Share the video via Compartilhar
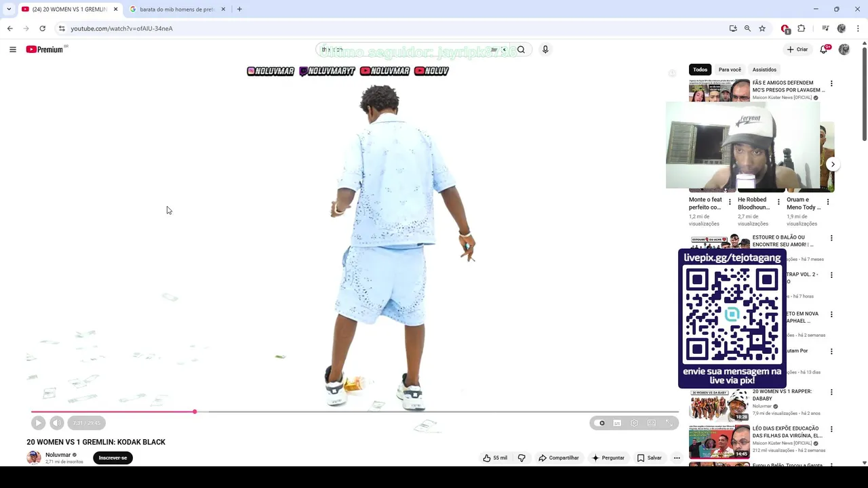Image resolution: width=868 pixels, height=488 pixels. 559,458
